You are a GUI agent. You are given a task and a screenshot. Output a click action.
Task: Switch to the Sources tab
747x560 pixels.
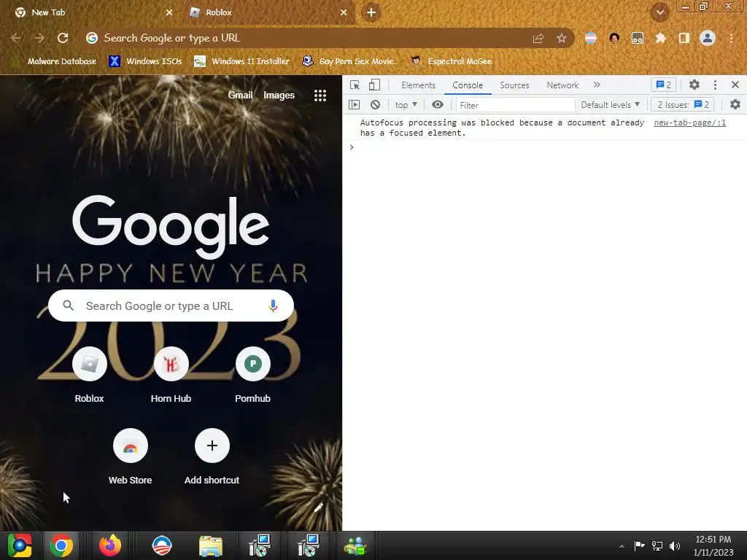click(514, 85)
